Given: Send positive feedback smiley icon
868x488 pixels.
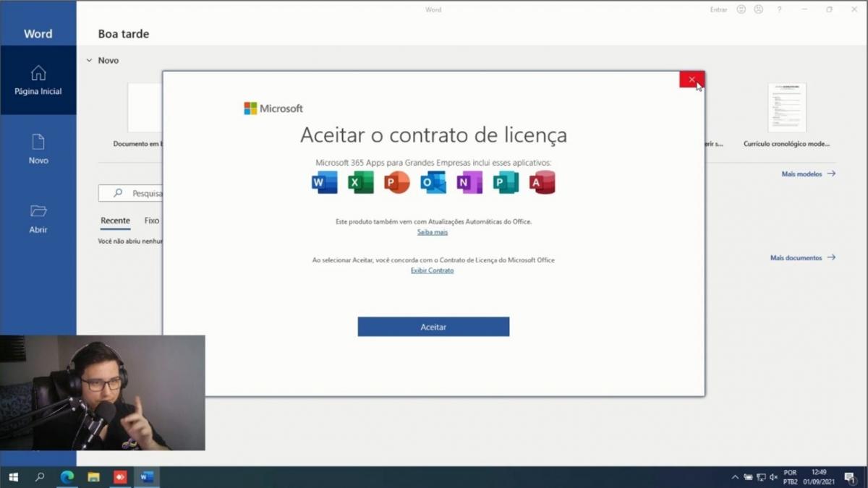Looking at the screenshot, I should (741, 9).
